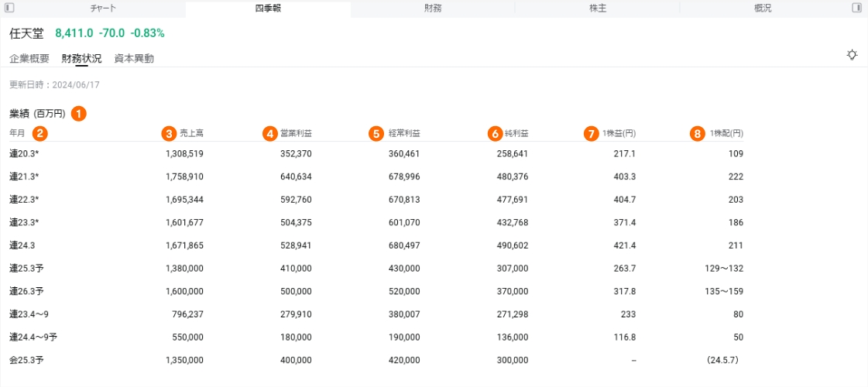The width and height of the screenshot is (868, 387).
Task: Click the 業績 (百万円) heading
Action: point(38,114)
